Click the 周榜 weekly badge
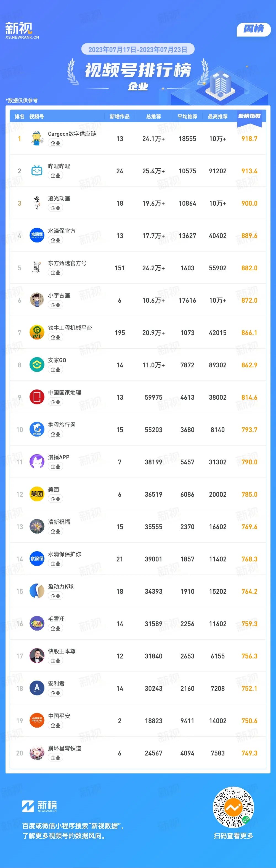Viewport: 276px width, 868px height. pos(254,29)
